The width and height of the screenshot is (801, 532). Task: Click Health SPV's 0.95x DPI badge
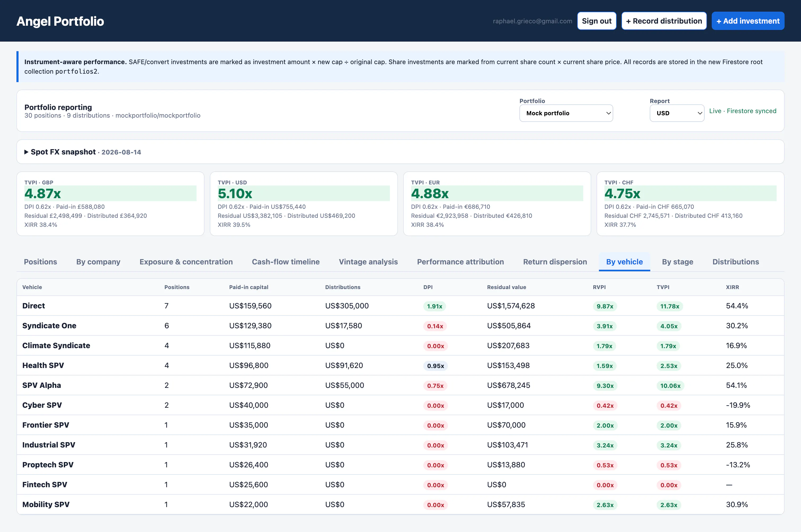coord(435,366)
